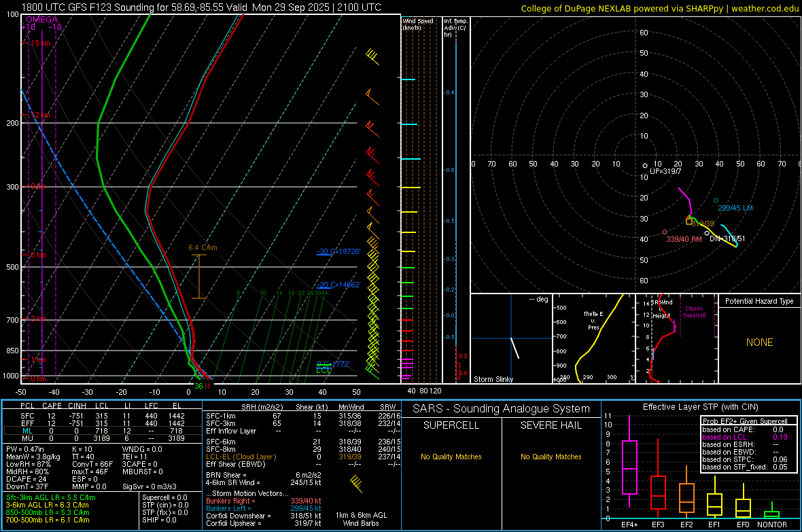Click the NONE hazard type text
802x532 pixels.
[759, 342]
